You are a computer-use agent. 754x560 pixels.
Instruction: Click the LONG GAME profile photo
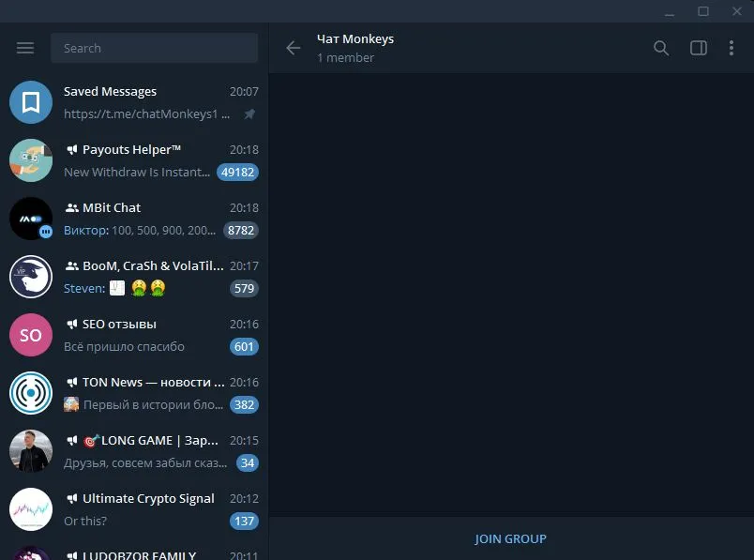click(31, 451)
